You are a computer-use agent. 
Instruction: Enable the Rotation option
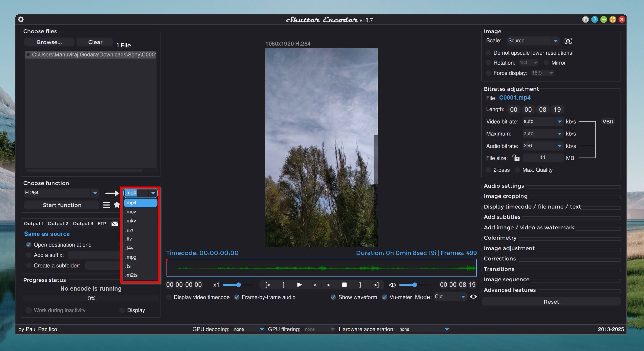[x=488, y=63]
